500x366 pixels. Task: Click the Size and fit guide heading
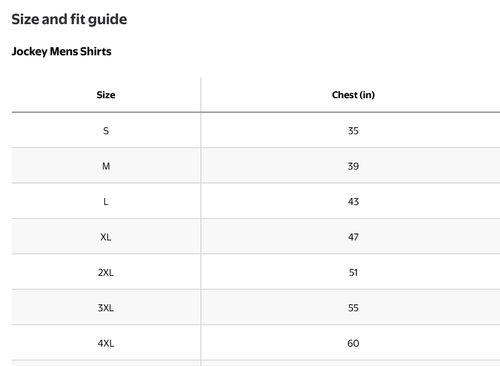pos(69,19)
